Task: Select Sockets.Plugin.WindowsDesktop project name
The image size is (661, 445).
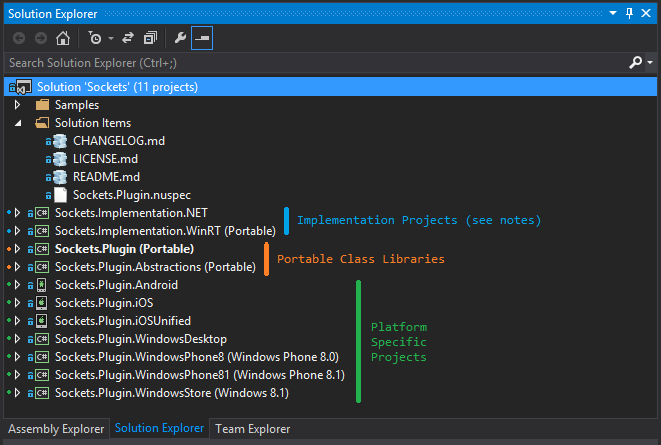Action: click(141, 339)
